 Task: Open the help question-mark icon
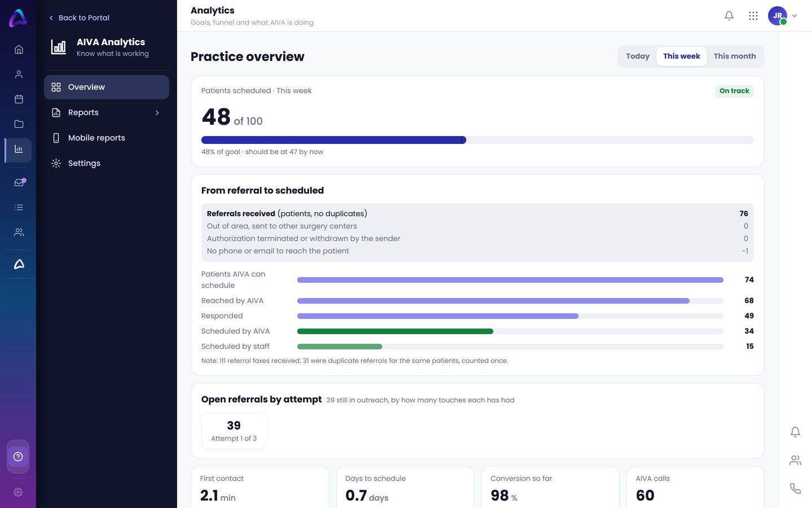pyautogui.click(x=18, y=457)
